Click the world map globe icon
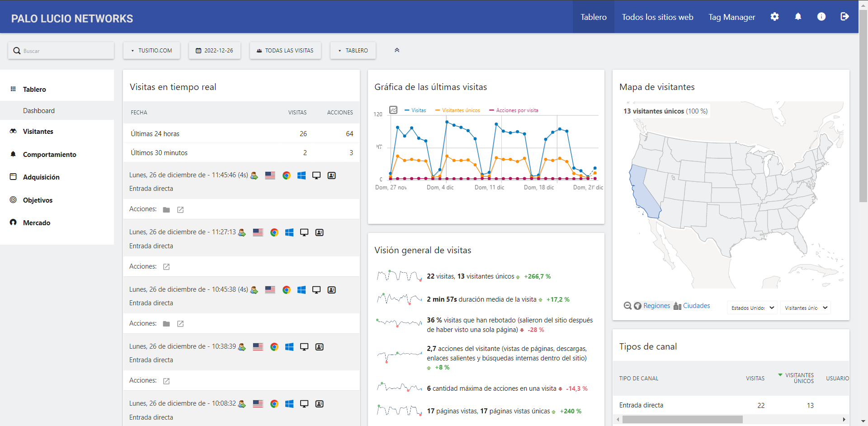The width and height of the screenshot is (868, 426). pos(637,306)
